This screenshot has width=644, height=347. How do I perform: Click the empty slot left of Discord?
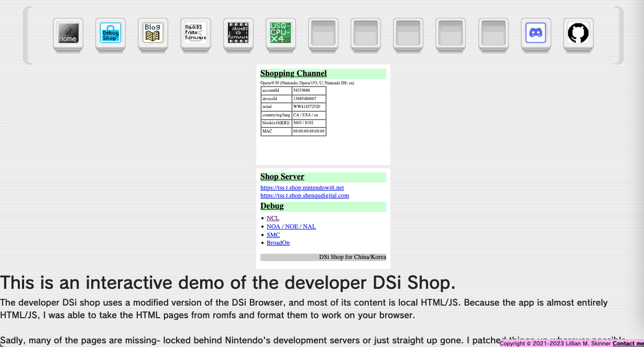[494, 34]
